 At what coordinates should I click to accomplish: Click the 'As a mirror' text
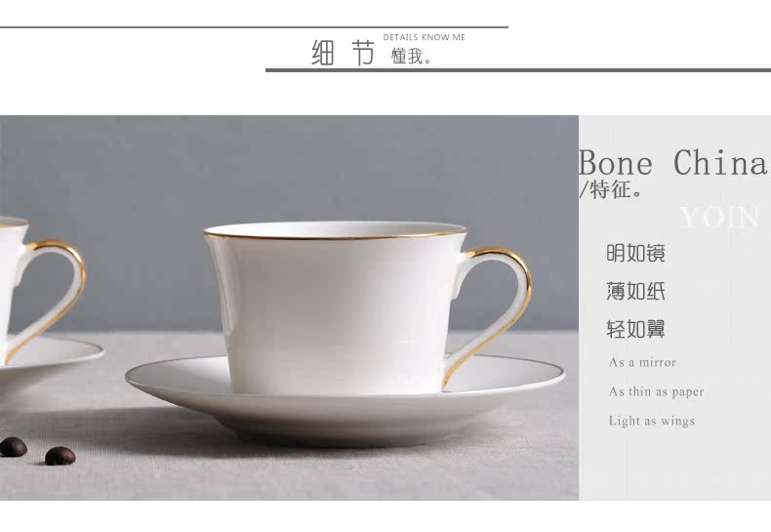click(x=642, y=362)
